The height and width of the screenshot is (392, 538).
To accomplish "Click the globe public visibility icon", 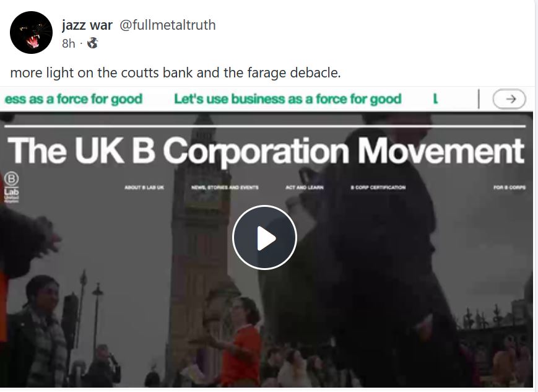I will (x=92, y=43).
